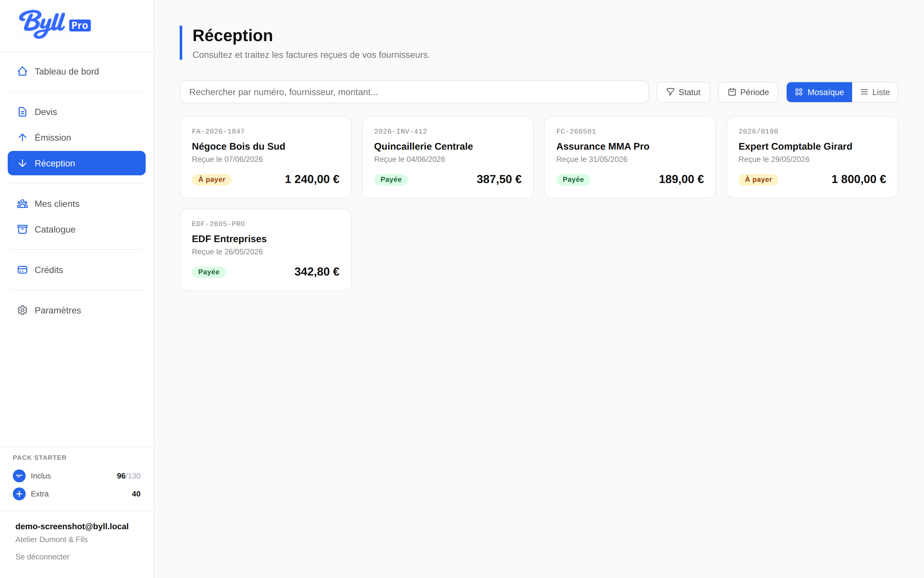Viewport: 924px width, 578px height.
Task: Click the date Reçue le 04/06/2026
Action: click(x=409, y=159)
